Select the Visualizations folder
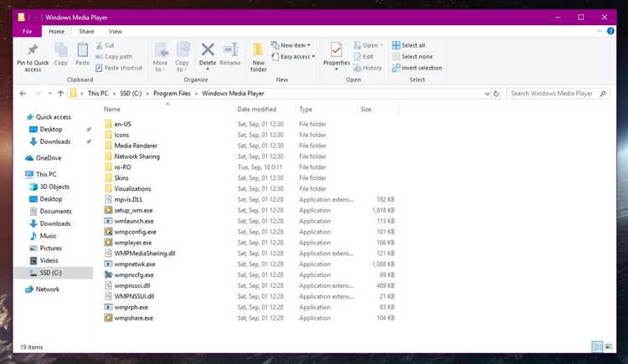The height and width of the screenshot is (364, 628). click(x=132, y=188)
